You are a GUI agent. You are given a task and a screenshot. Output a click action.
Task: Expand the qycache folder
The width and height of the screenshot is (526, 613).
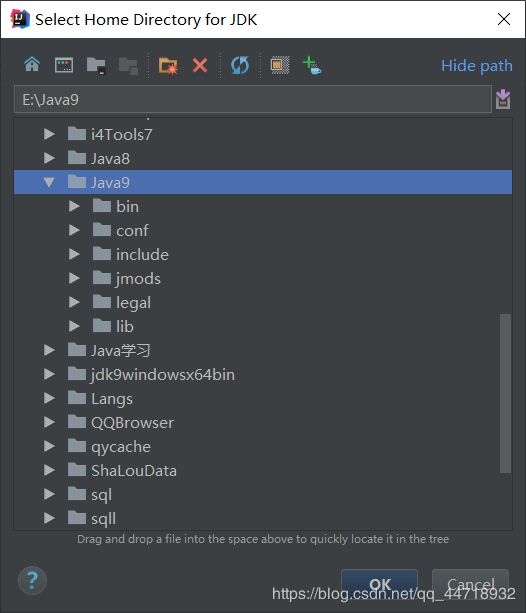49,446
